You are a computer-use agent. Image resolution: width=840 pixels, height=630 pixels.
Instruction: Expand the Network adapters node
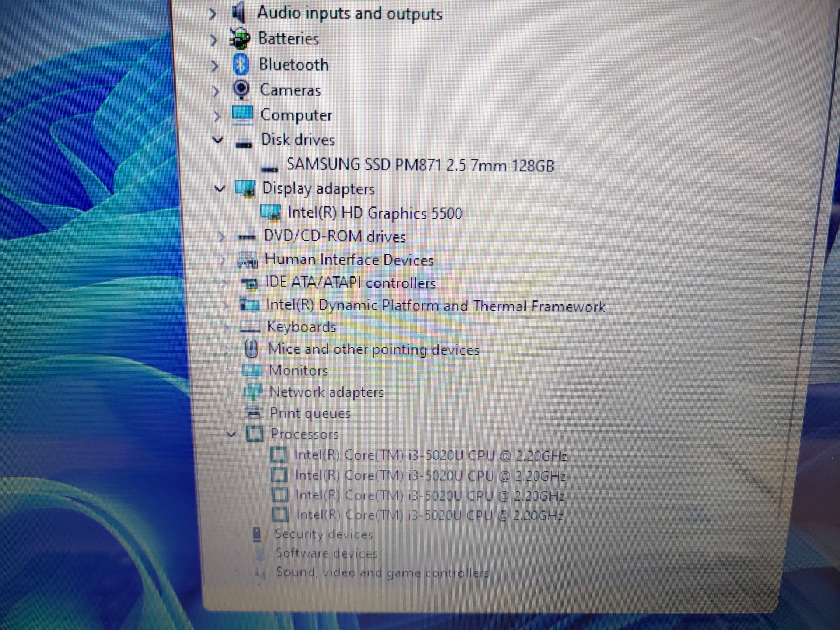tap(229, 392)
